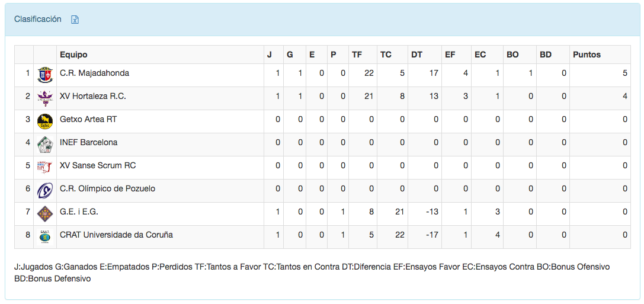Click Majadahonda's points value of 5
The image size is (644, 304).
click(x=624, y=73)
